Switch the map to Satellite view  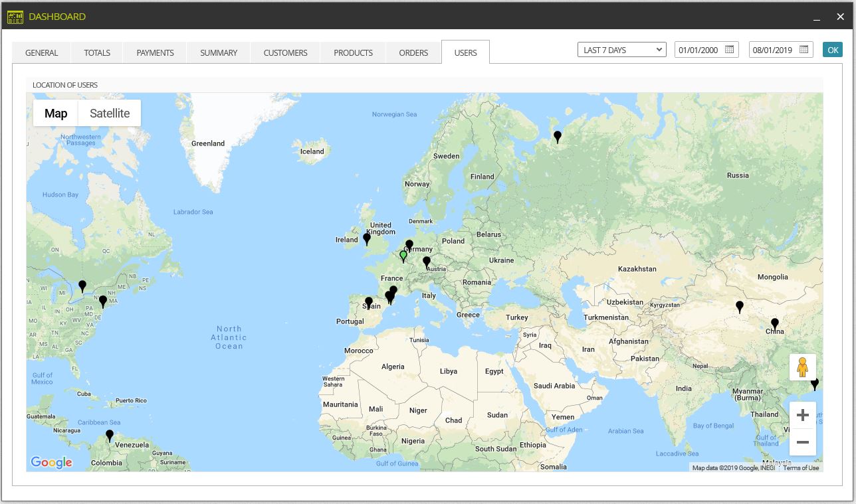110,113
